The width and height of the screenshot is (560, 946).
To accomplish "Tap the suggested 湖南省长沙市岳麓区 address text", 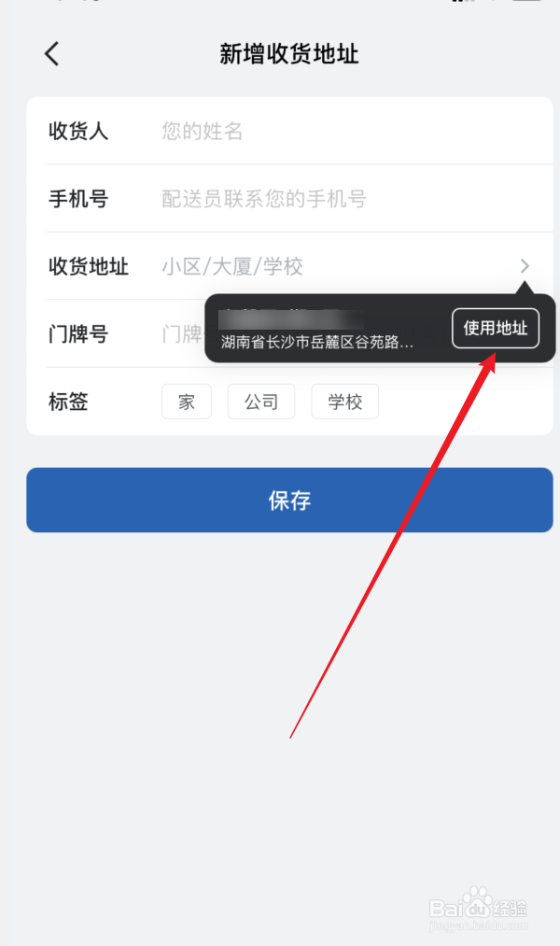I will click(317, 343).
